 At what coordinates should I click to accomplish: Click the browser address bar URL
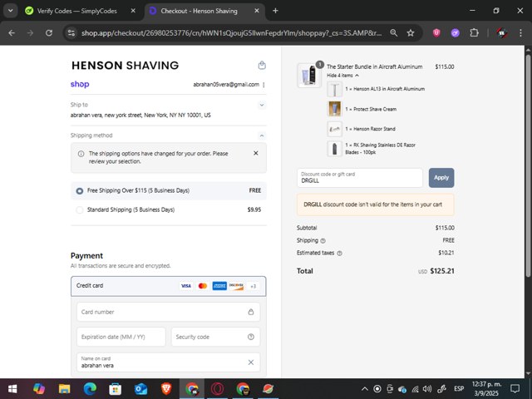pyautogui.click(x=231, y=33)
